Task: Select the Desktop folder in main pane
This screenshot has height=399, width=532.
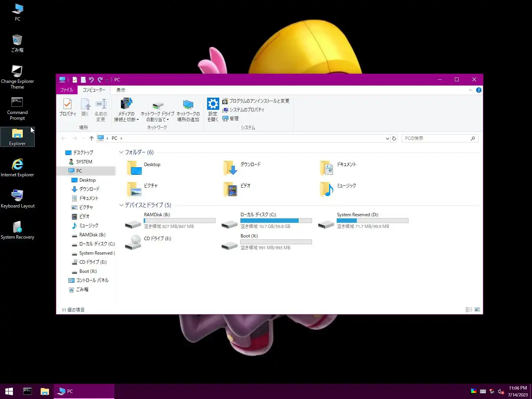Action: click(144, 168)
